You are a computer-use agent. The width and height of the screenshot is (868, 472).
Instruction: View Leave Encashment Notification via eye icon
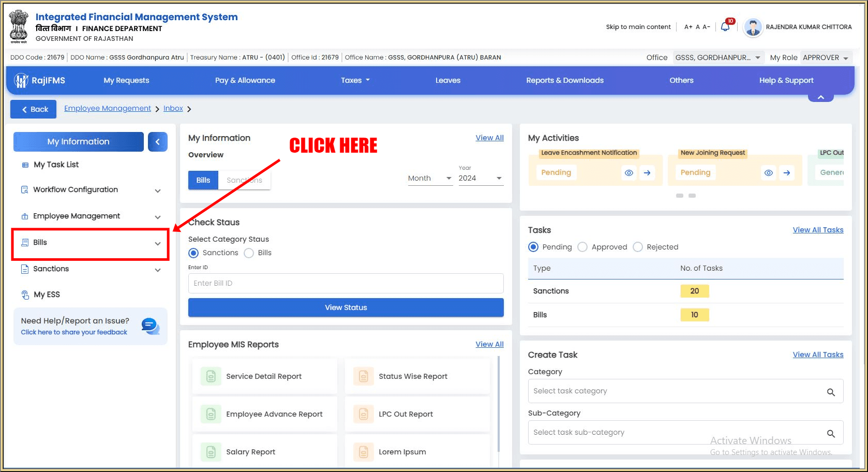point(629,173)
